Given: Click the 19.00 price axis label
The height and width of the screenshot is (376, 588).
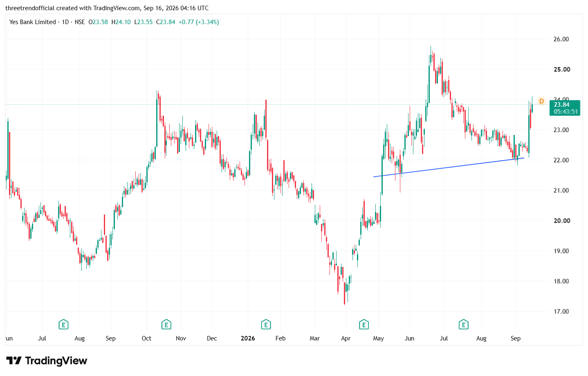Looking at the screenshot, I should tap(561, 251).
